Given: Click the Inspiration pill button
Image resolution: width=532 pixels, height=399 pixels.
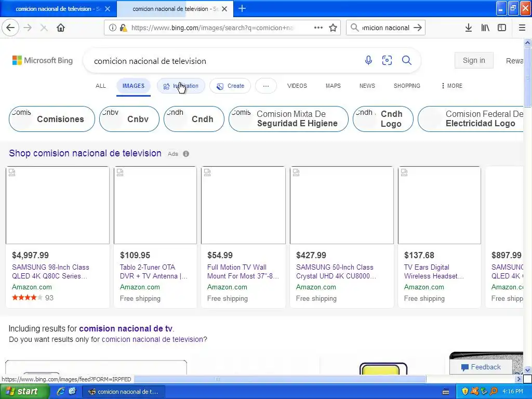Looking at the screenshot, I should pyautogui.click(x=181, y=86).
